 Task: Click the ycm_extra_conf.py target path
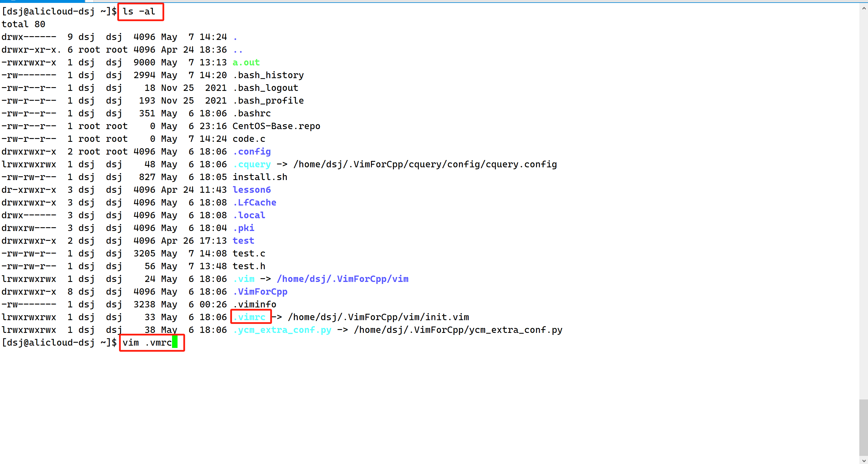[x=458, y=330]
